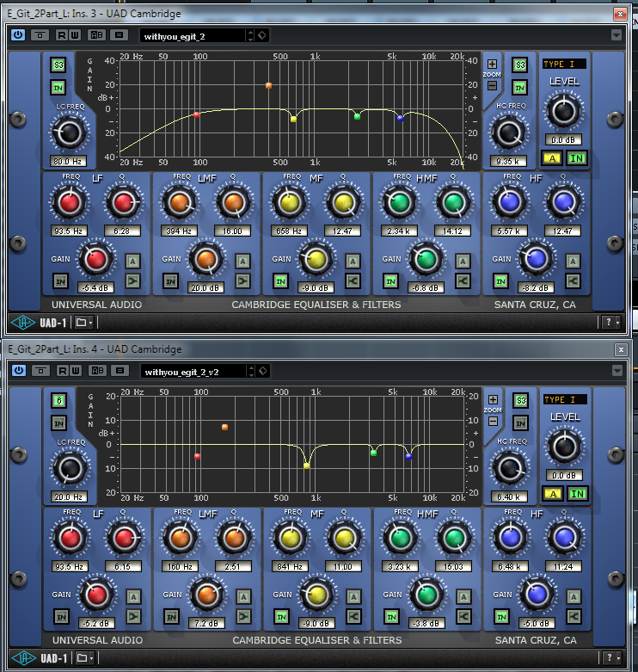Toggle LF band IN button in upper EQ
The height and width of the screenshot is (672, 638).
[61, 281]
